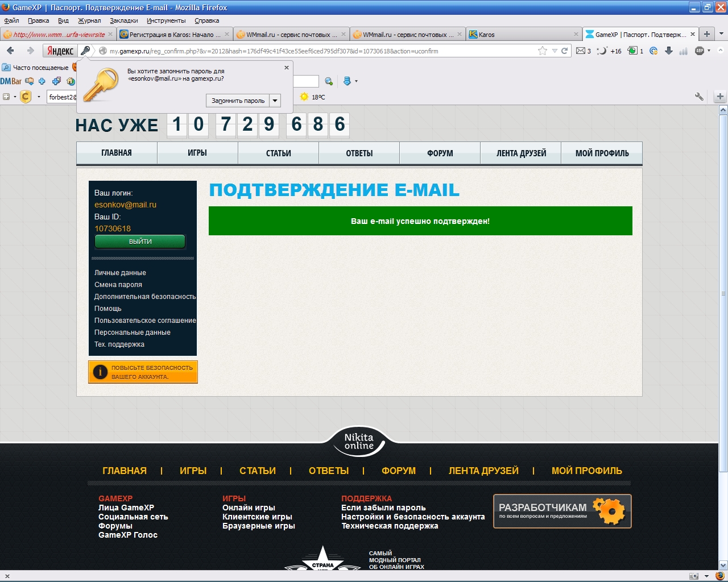This screenshot has height=582, width=728.
Task: Switch to the urfa-viewrsite tab
Action: pyautogui.click(x=59, y=34)
